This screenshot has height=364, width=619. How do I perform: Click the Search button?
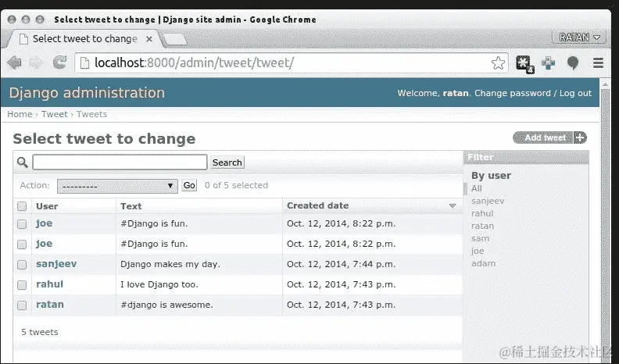(x=227, y=162)
